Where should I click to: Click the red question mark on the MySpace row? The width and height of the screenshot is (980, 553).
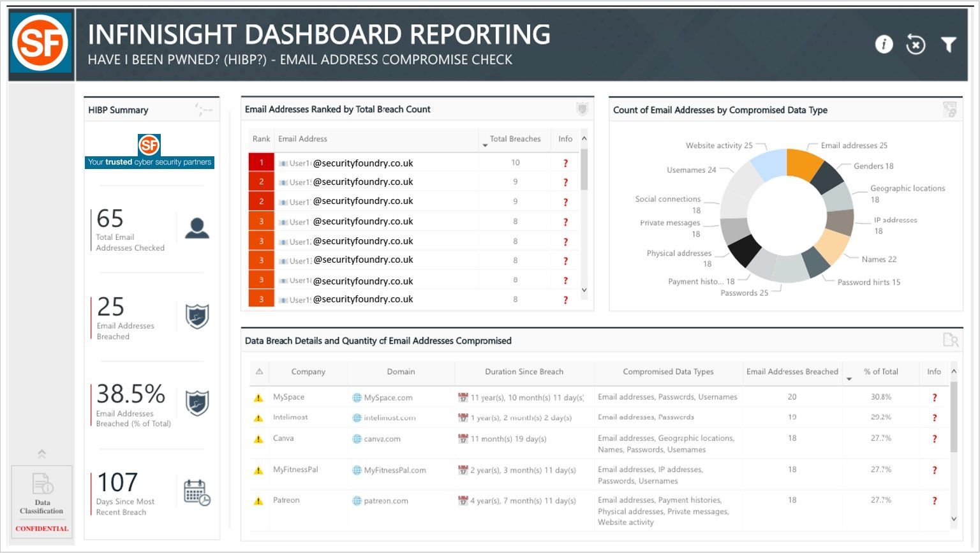point(935,397)
